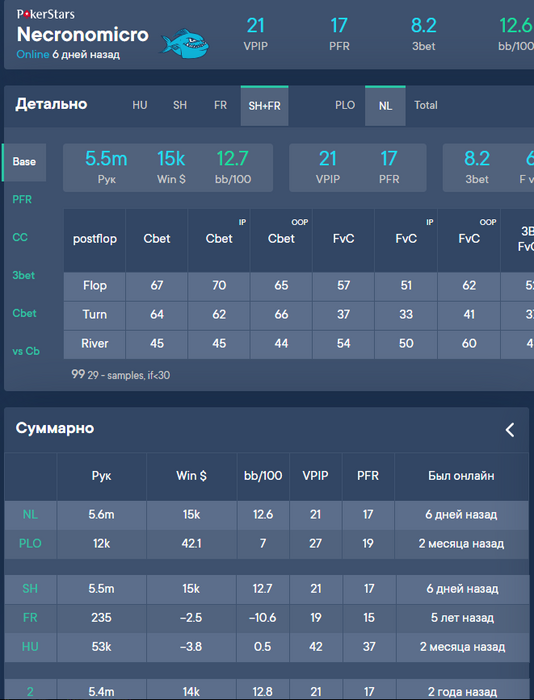Open the CC section in sidebar
Screen dimensions: 534x700
point(20,238)
